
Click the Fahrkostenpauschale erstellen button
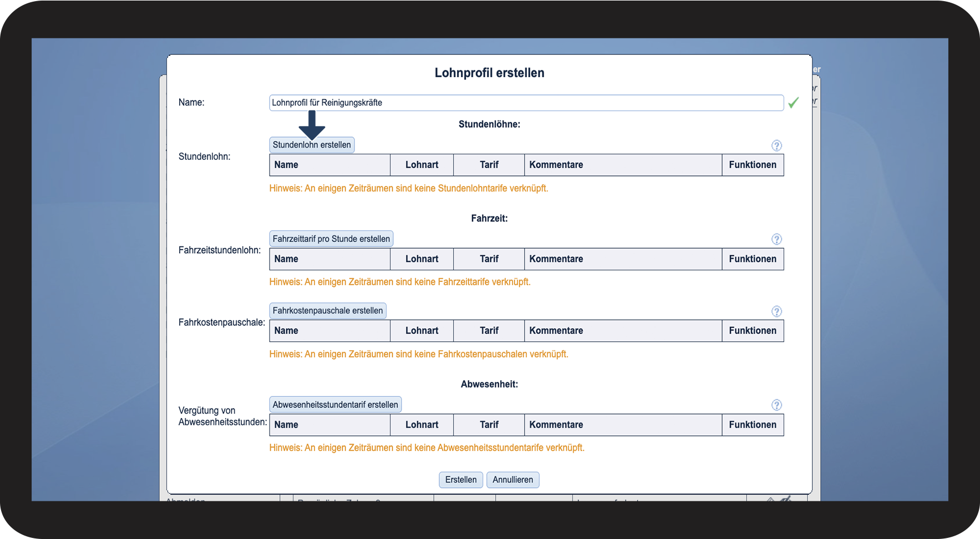coord(328,311)
